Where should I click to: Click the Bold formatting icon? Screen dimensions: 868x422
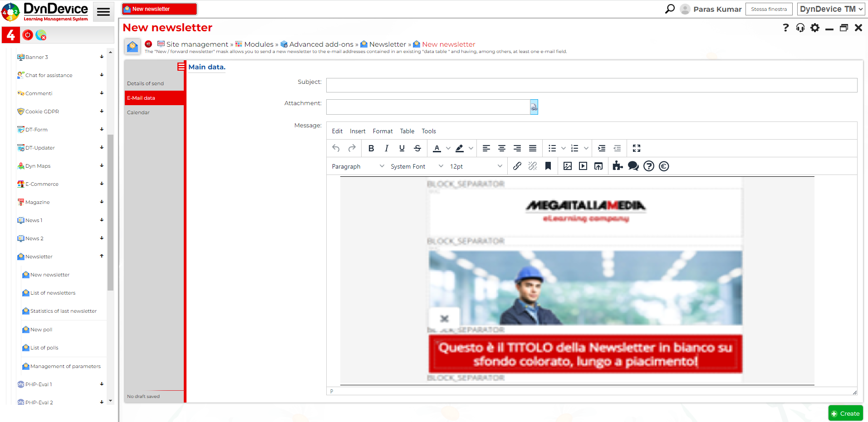(371, 148)
